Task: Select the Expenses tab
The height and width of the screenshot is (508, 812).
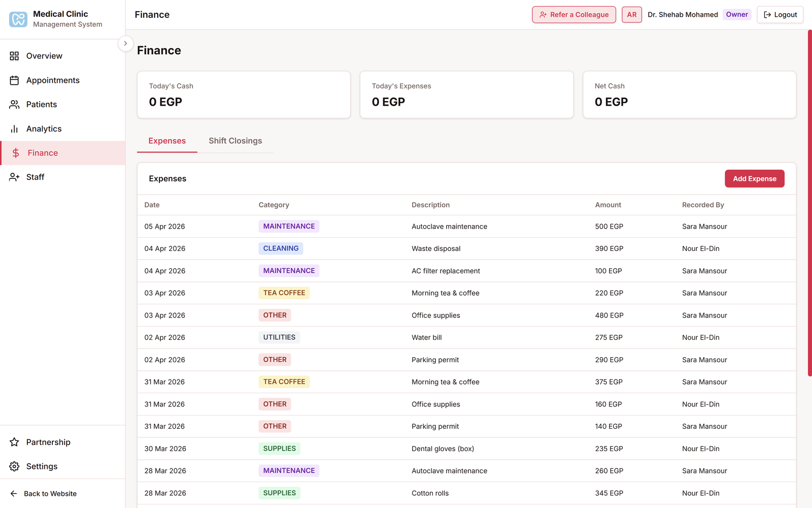Action: 167,141
